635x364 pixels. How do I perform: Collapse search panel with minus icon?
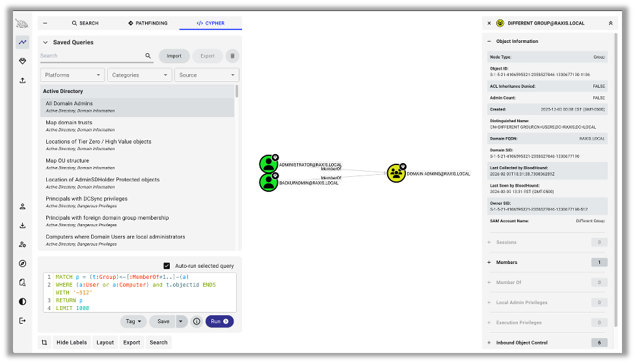click(x=45, y=23)
